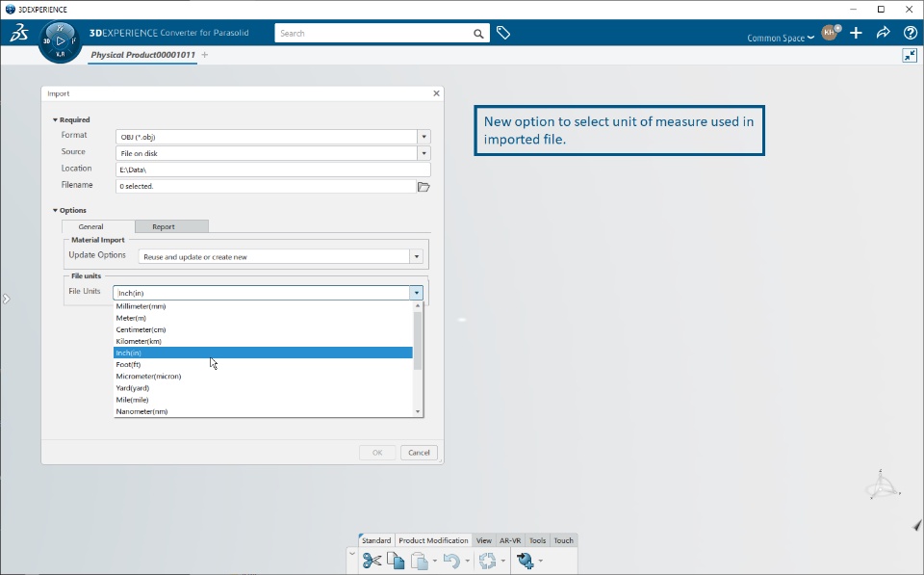Image resolution: width=924 pixels, height=575 pixels.
Task: Select Foot(ft) from the units list
Action: [263, 364]
